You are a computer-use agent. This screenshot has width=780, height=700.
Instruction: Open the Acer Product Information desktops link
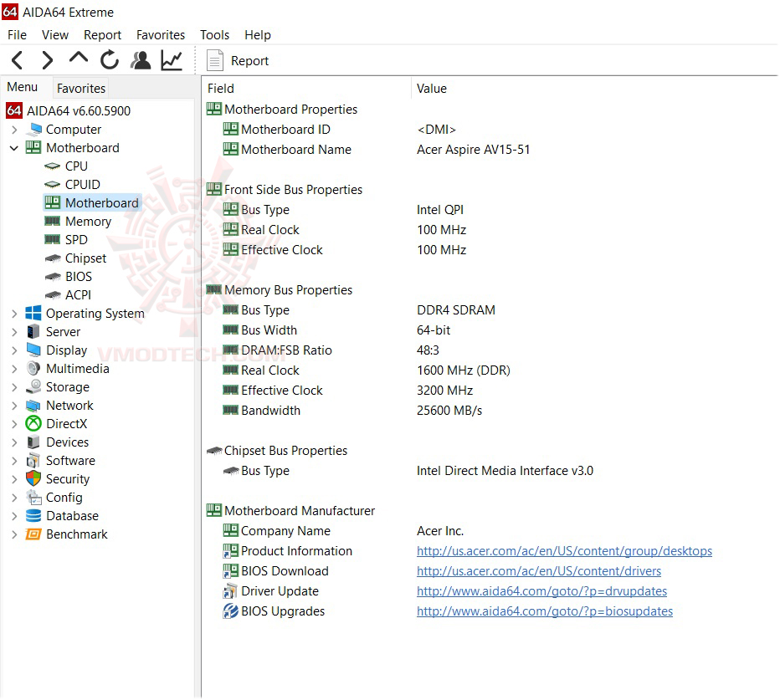point(565,551)
